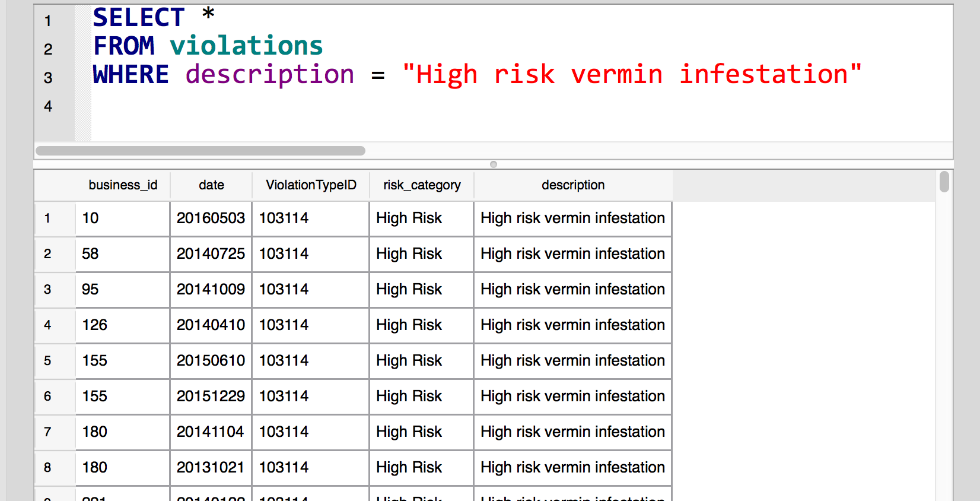Click the date cell 20151229
The height and width of the screenshot is (501, 980).
(211, 397)
